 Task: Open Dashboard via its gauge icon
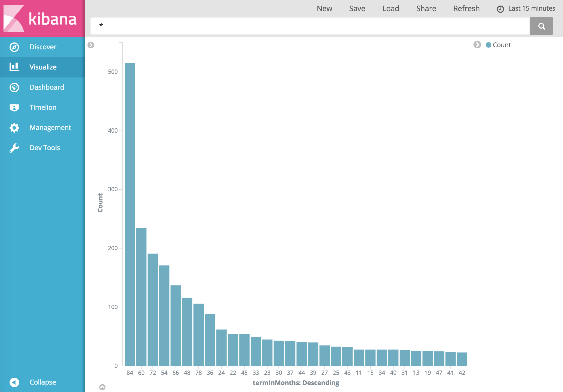pos(14,87)
